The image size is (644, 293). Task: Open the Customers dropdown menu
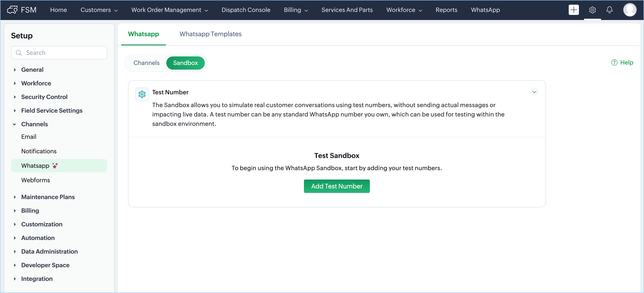(x=99, y=10)
